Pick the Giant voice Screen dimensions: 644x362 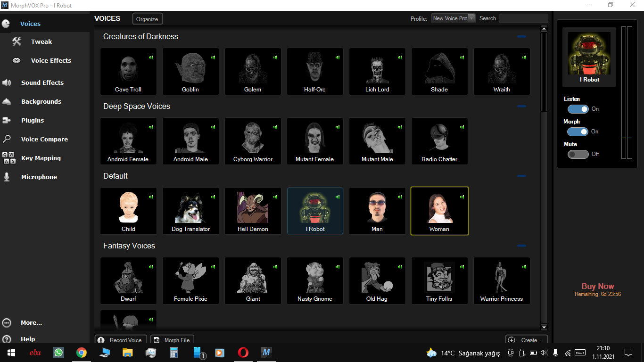(x=253, y=280)
